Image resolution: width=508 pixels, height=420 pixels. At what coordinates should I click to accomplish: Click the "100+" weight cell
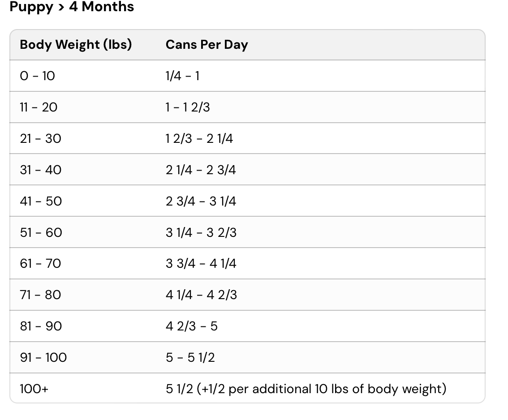tap(34, 389)
